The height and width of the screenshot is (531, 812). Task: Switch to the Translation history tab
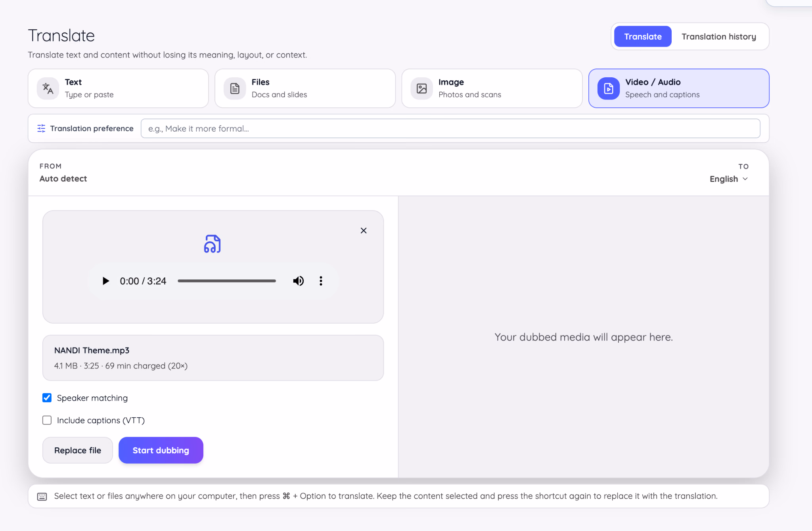[x=718, y=36]
